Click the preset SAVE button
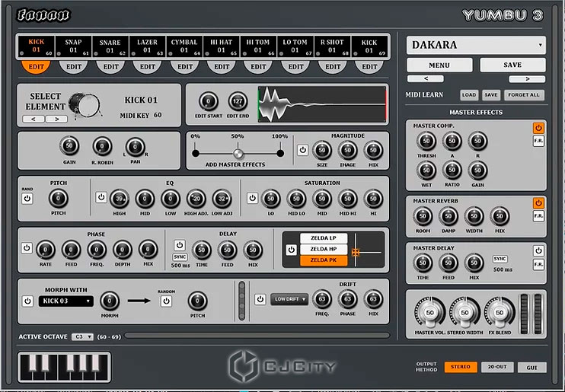The image size is (565, 392). coord(512,65)
